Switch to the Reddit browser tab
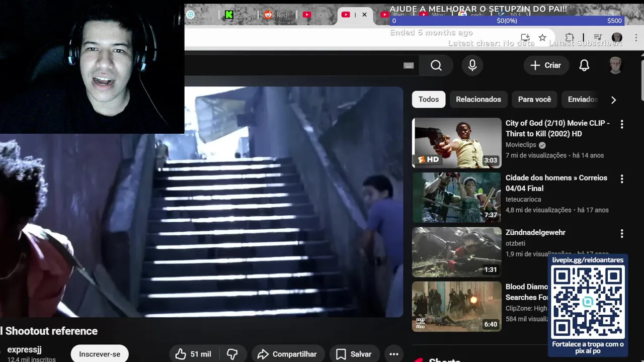The image size is (644, 362). (277, 15)
